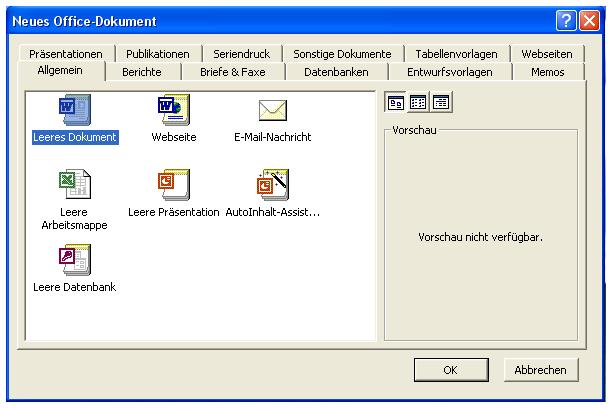Viewport: 614px width, 408px height.
Task: Click the Leere Präsentation label text
Action: 174,212
